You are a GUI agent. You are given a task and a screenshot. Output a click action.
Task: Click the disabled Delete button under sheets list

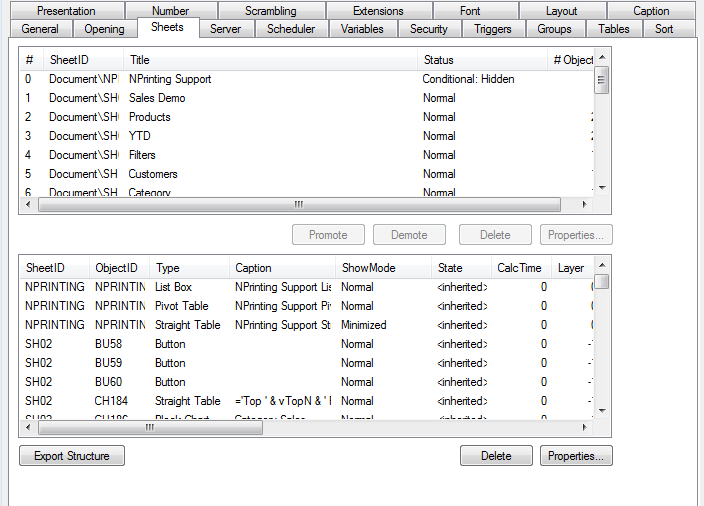(x=495, y=235)
